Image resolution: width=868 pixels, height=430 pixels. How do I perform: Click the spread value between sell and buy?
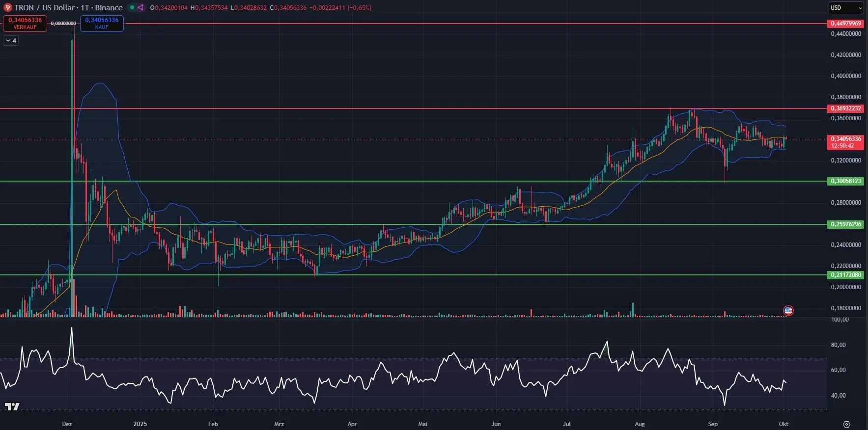tap(63, 23)
